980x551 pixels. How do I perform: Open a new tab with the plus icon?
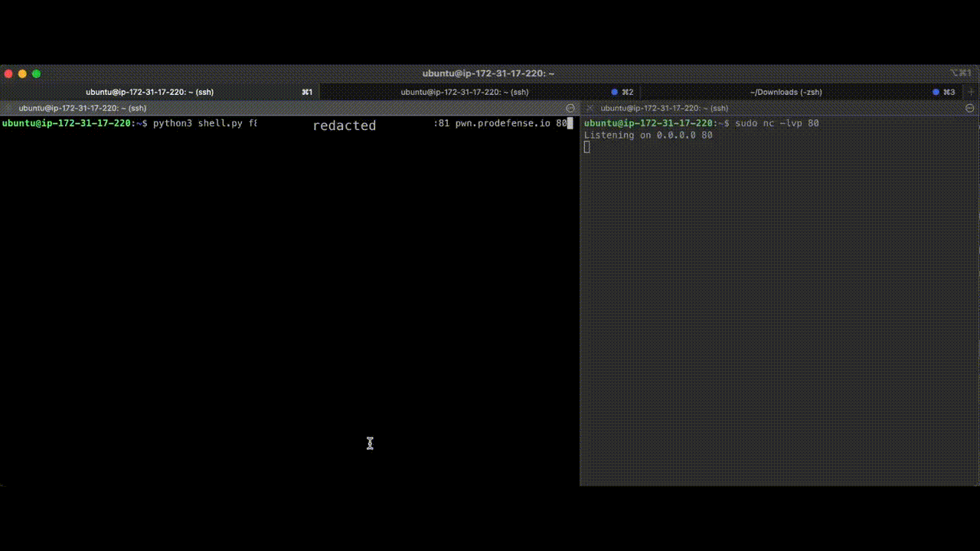(x=971, y=92)
